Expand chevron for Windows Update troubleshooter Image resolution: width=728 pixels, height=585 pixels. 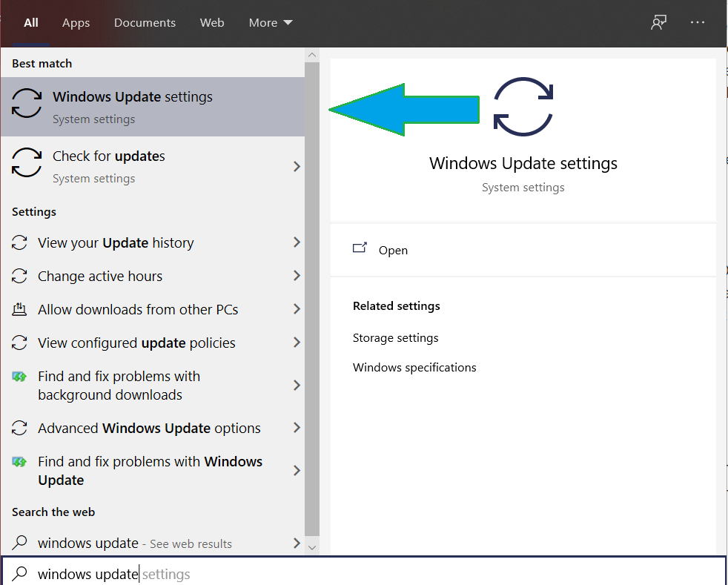297,470
